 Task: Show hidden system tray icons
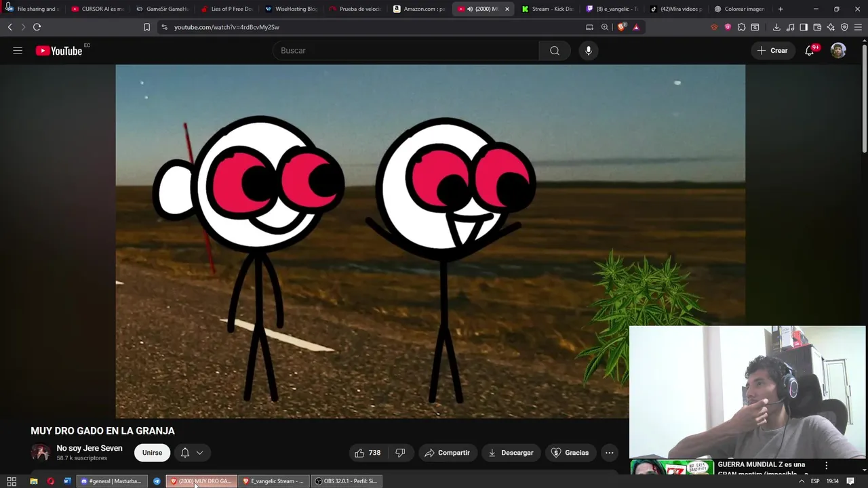point(801,481)
